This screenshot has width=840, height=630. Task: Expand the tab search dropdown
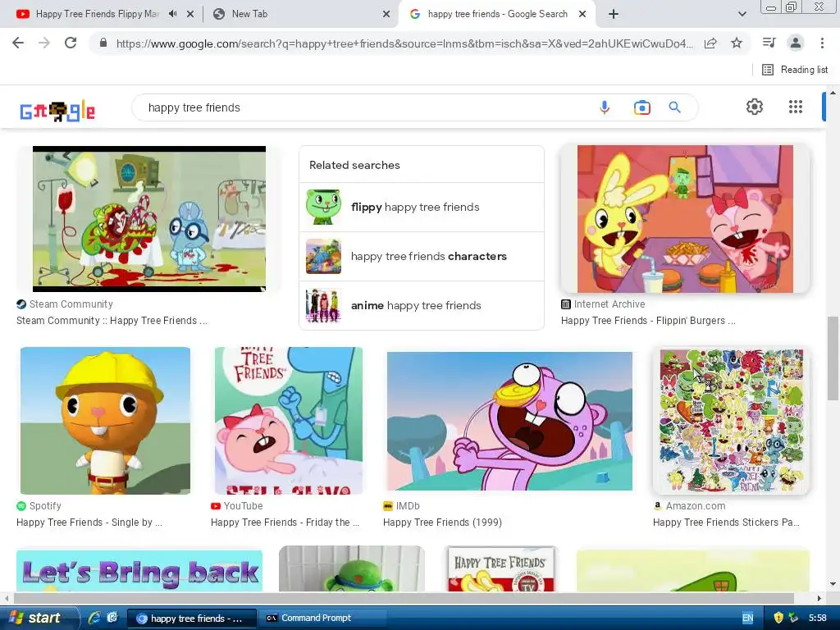click(x=742, y=14)
